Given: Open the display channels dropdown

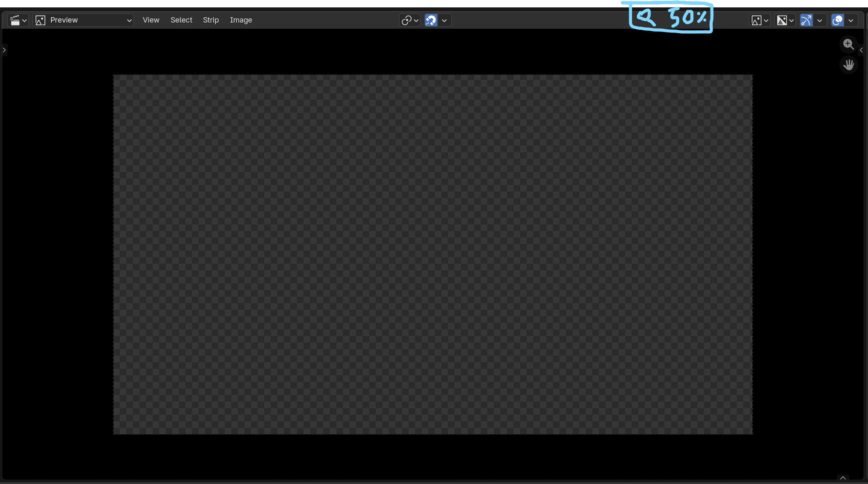Looking at the screenshot, I should [x=785, y=20].
